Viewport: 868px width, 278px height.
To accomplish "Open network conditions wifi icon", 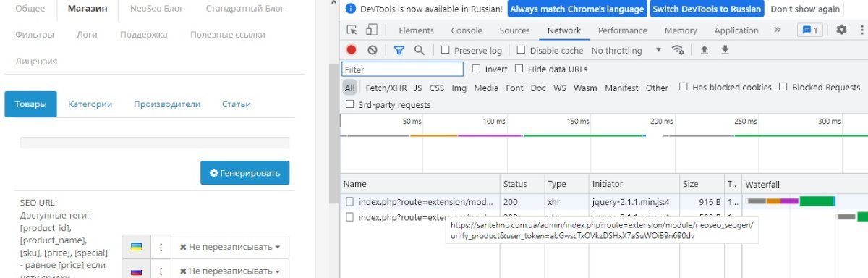I will pos(678,50).
